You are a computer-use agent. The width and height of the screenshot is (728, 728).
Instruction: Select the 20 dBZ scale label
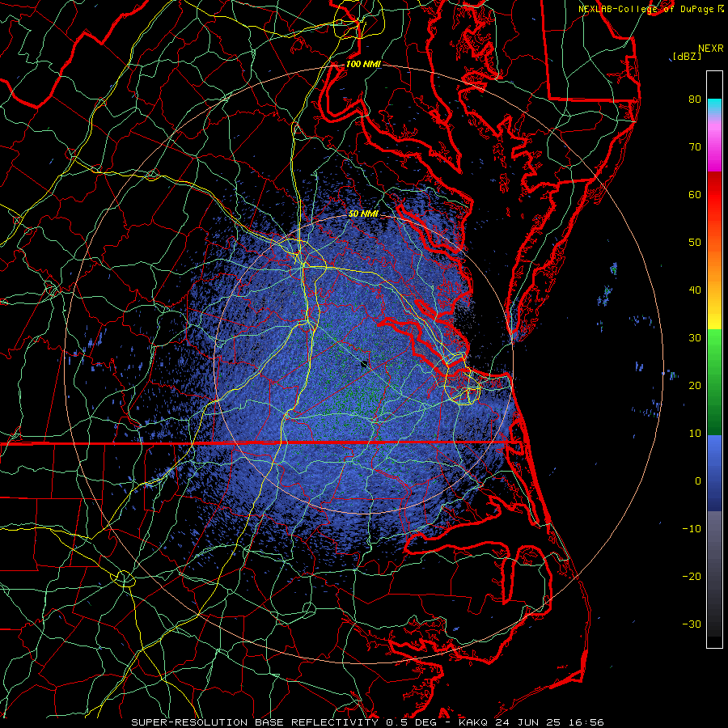pyautogui.click(x=695, y=386)
